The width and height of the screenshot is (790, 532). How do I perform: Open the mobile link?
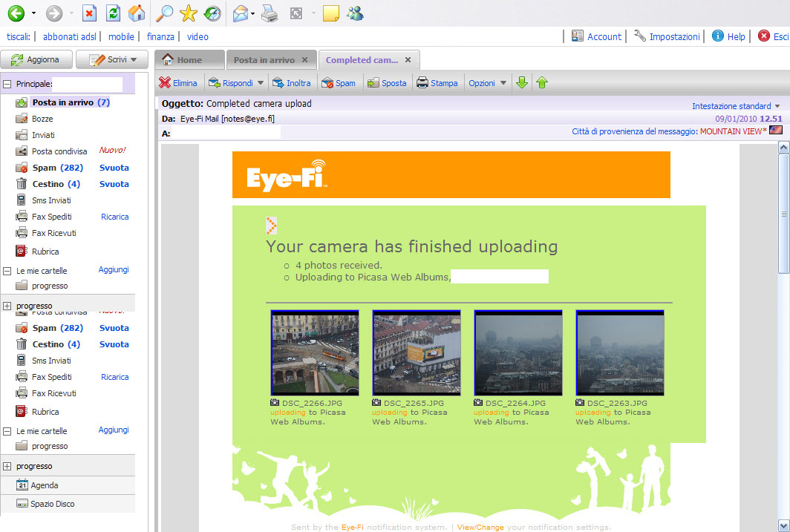pyautogui.click(x=122, y=37)
